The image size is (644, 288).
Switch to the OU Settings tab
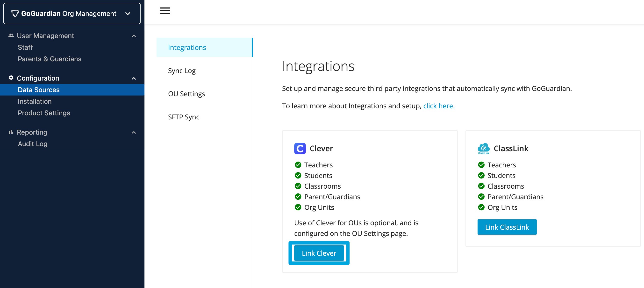click(x=186, y=94)
